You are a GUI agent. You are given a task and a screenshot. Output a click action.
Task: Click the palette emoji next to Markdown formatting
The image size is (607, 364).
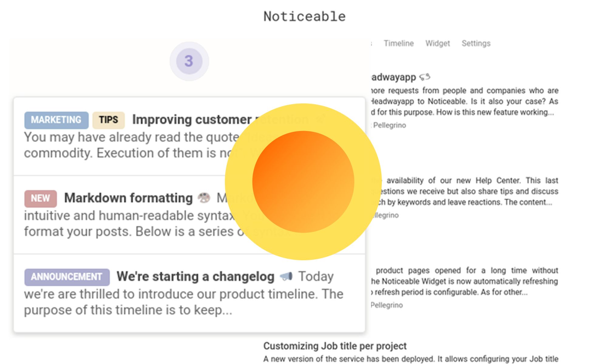[x=204, y=198]
